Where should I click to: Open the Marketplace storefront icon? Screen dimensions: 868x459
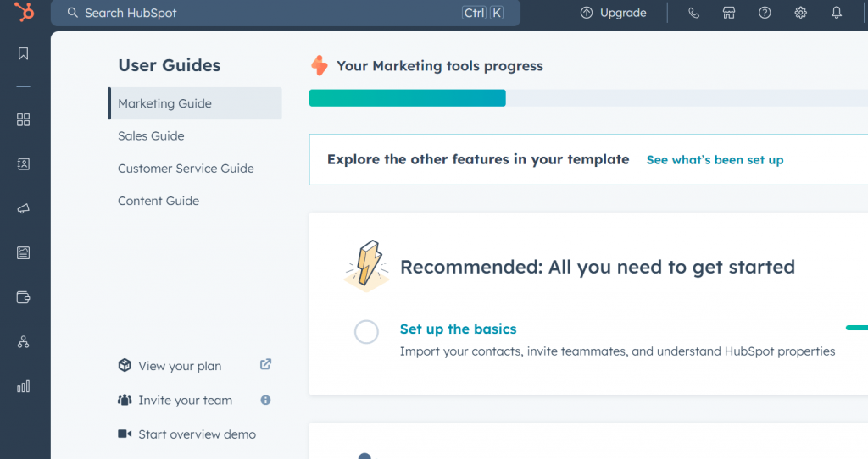729,13
